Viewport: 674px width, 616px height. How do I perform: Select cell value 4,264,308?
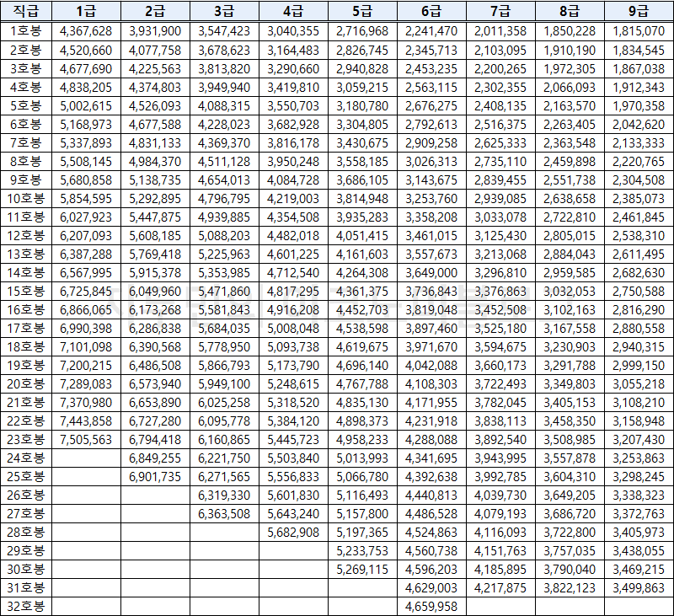pos(362,272)
